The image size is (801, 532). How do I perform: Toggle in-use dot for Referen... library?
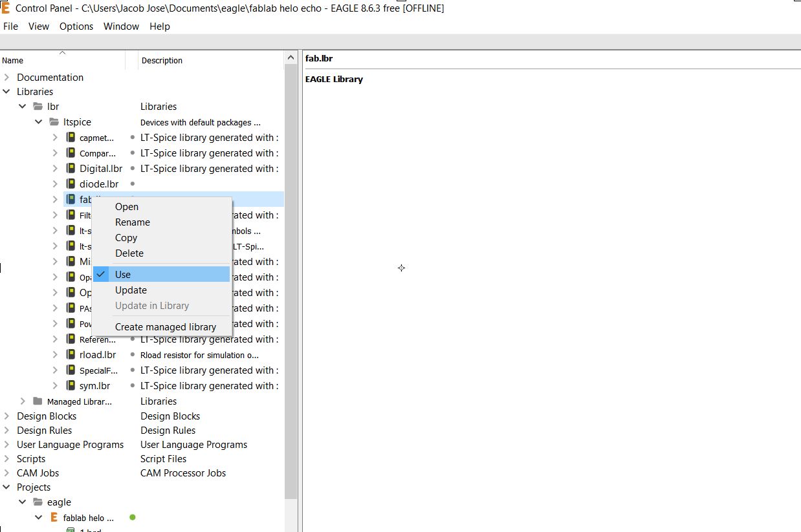click(133, 339)
